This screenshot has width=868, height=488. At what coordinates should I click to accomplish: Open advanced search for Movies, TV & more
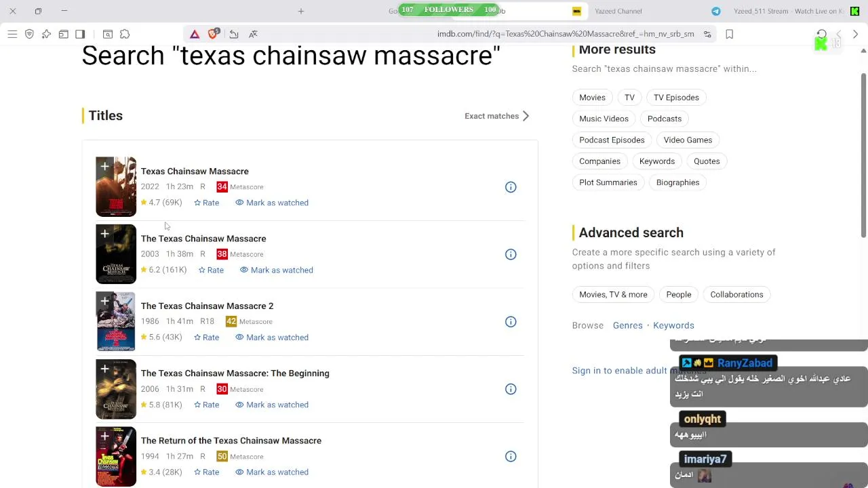point(613,295)
